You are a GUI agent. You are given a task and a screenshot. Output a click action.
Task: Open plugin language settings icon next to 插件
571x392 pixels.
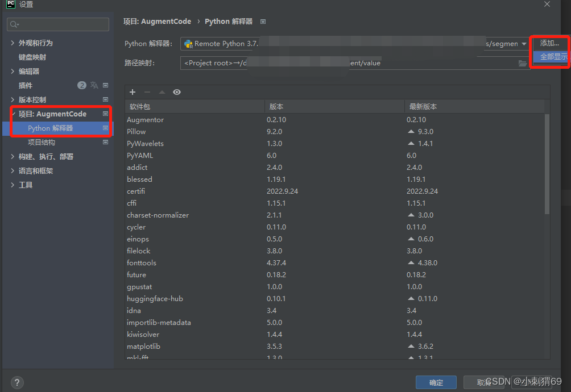tap(94, 85)
